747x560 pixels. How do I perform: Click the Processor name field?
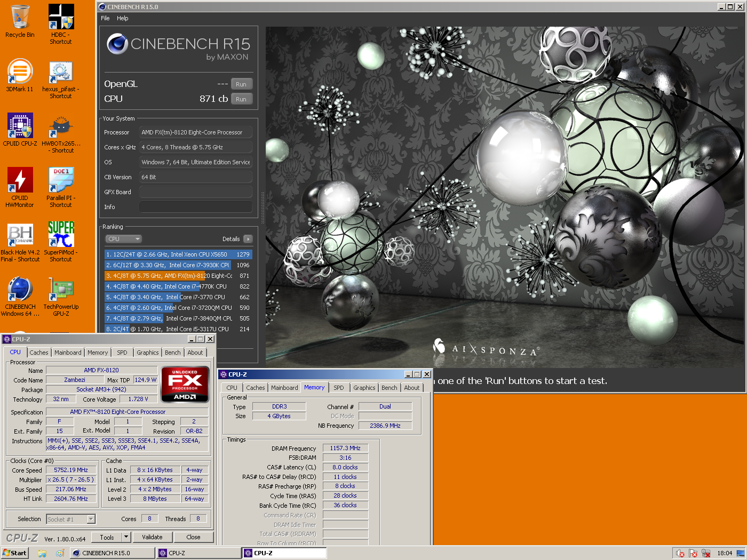195,132
